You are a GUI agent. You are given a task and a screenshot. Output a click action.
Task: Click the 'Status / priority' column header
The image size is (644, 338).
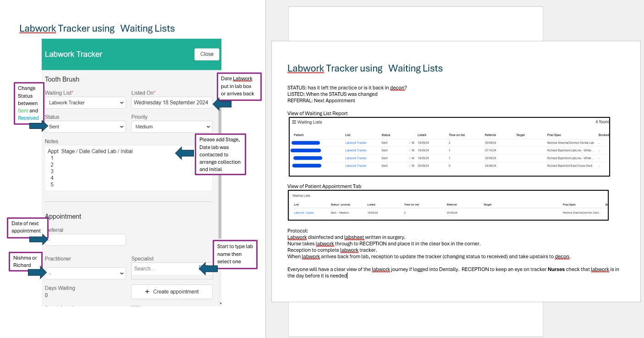pos(341,204)
